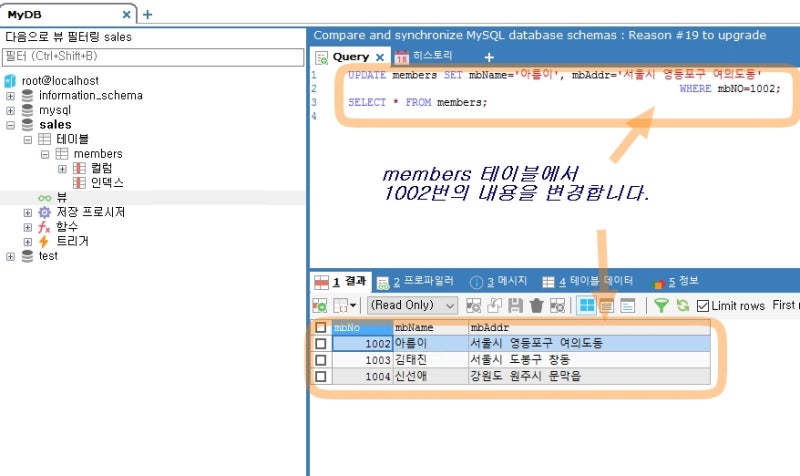Click the stored procedure gear icon
Screen dimensions: 800x476
(44, 212)
